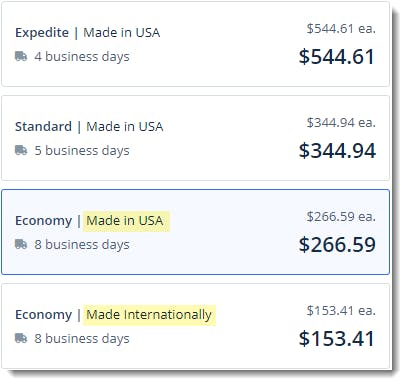Click the $544.61 total price

click(337, 57)
